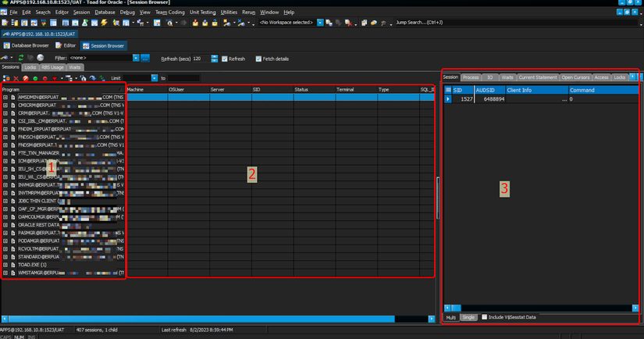Click the red X kill session icon
The image size is (644, 339).
coord(16,78)
